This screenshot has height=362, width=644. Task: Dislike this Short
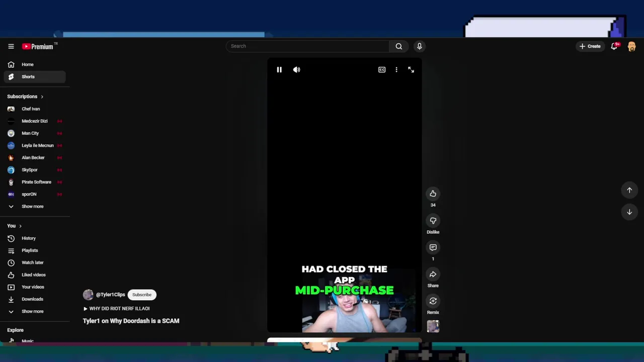pos(433,221)
